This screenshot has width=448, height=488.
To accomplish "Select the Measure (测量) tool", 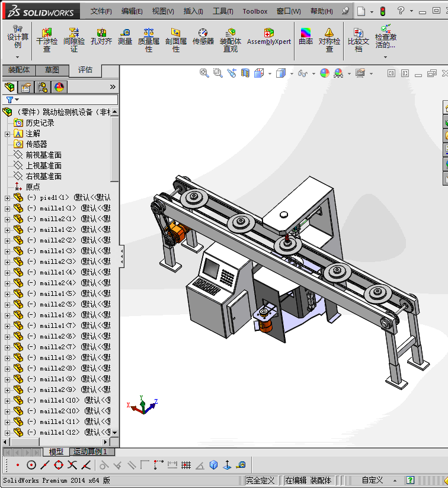I will point(125,37).
